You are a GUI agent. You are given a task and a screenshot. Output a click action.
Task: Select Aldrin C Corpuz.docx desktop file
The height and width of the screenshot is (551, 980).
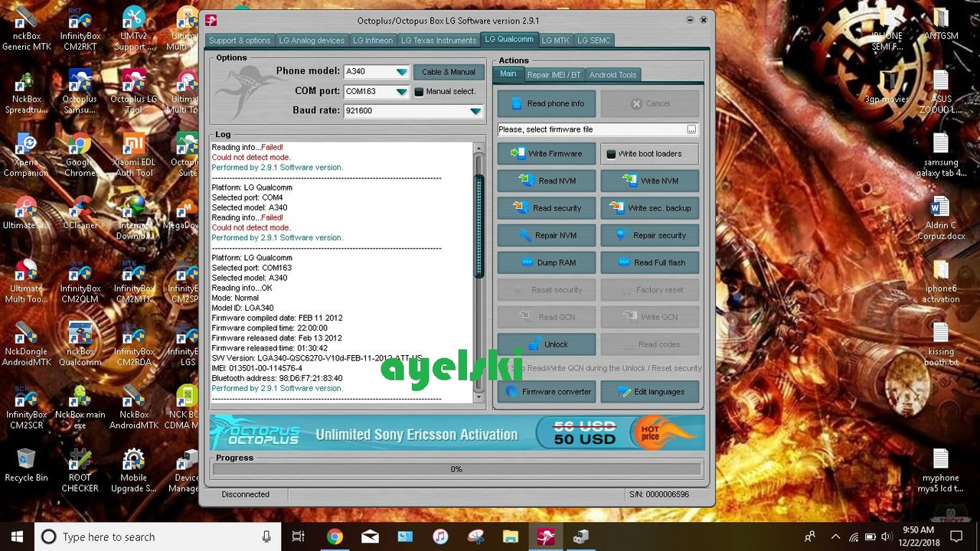tap(940, 218)
